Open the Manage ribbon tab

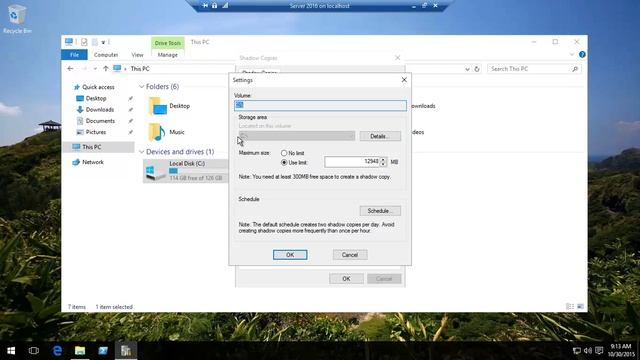tap(167, 55)
